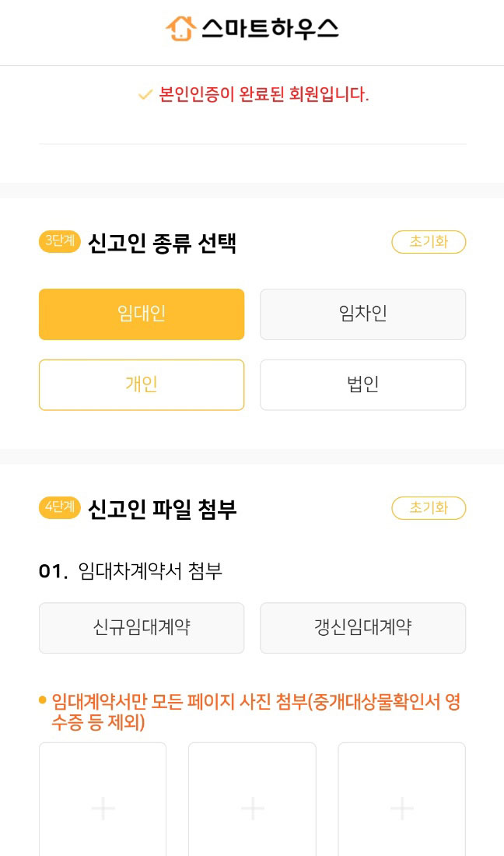This screenshot has height=856, width=504.
Task: Click the SmartHouse home logo icon
Action: pos(180,29)
